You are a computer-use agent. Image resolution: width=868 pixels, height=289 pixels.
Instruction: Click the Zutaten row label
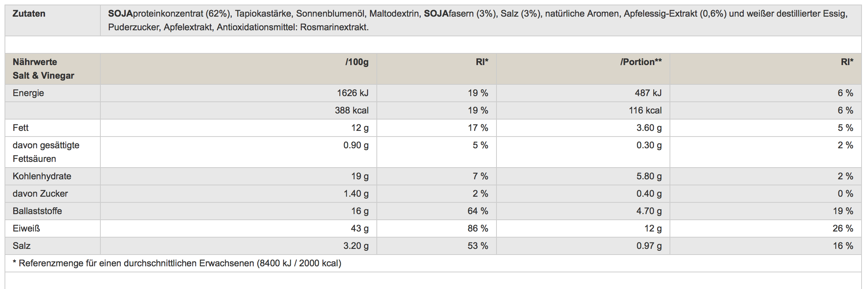click(x=29, y=14)
